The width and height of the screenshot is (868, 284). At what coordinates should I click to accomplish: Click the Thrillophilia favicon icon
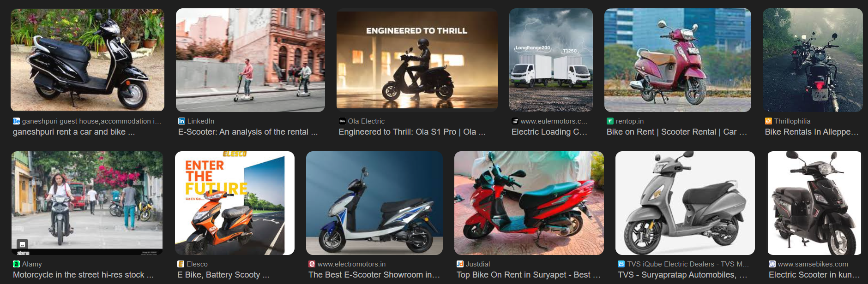point(768,121)
